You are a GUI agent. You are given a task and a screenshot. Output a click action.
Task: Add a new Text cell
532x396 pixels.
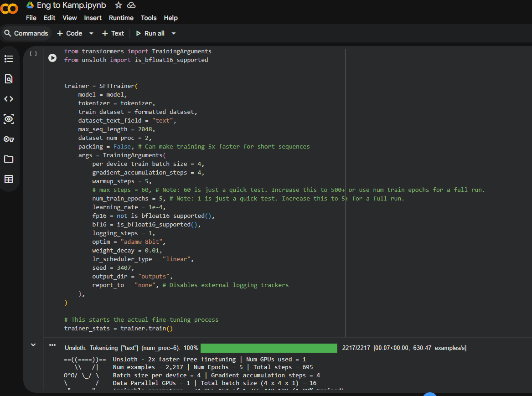coord(113,33)
